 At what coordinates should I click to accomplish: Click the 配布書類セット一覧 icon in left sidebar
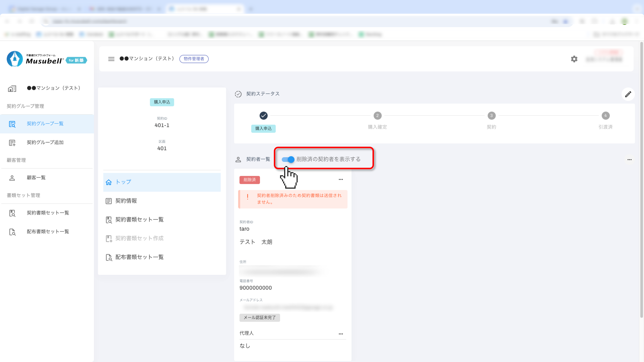coord(12,232)
